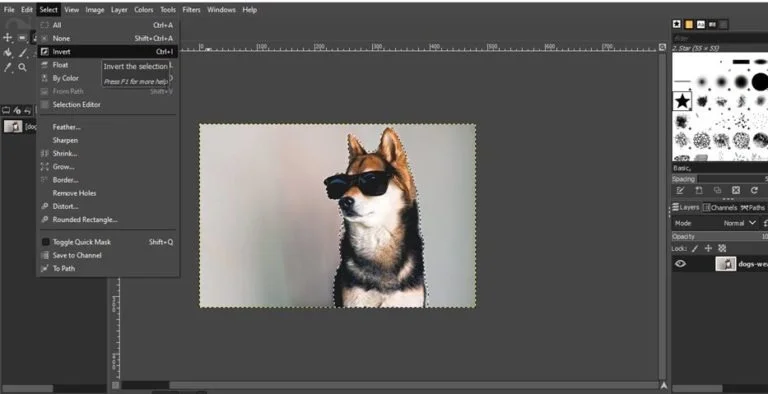Open the Tool Options tab icon
Image resolution: width=768 pixels, height=394 pixels.
click(x=6, y=110)
